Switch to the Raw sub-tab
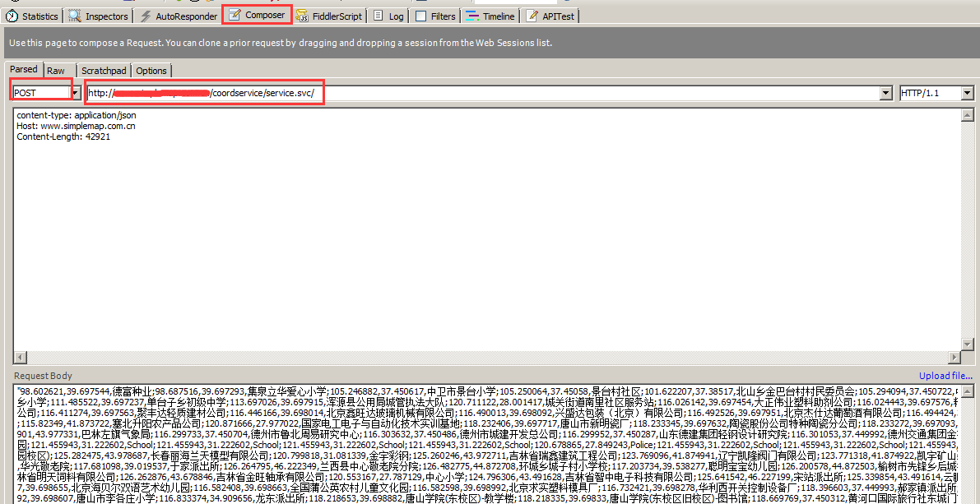 pos(56,71)
